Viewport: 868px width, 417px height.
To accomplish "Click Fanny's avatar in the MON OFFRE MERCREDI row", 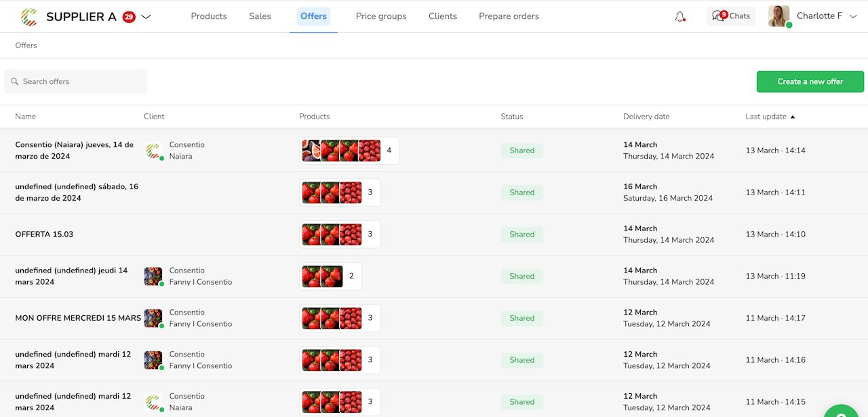I will (x=153, y=318).
